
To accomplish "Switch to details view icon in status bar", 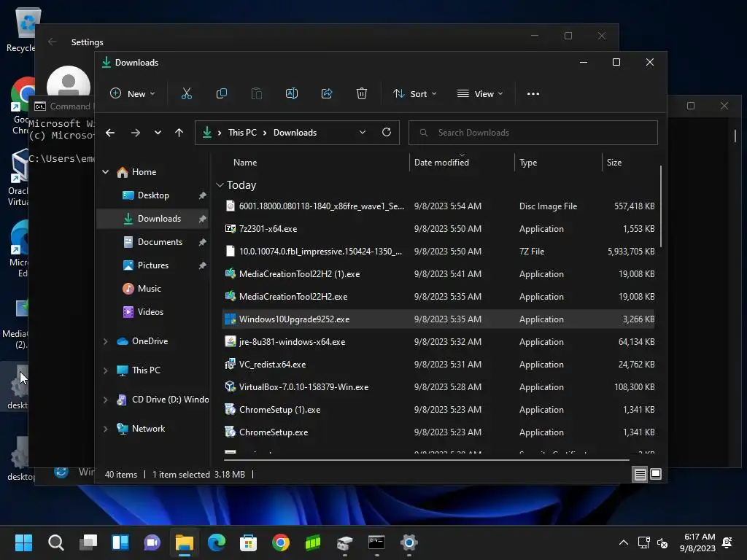I will 640,474.
